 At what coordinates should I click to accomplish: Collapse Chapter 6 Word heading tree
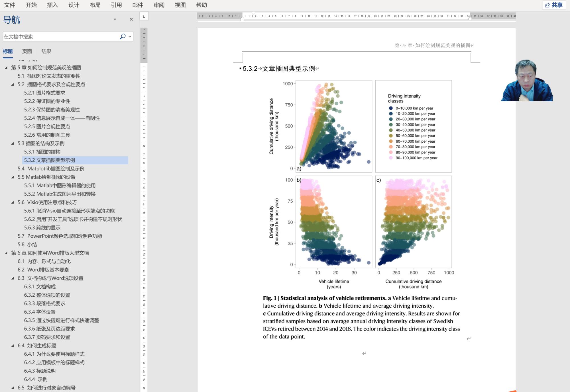[6, 253]
